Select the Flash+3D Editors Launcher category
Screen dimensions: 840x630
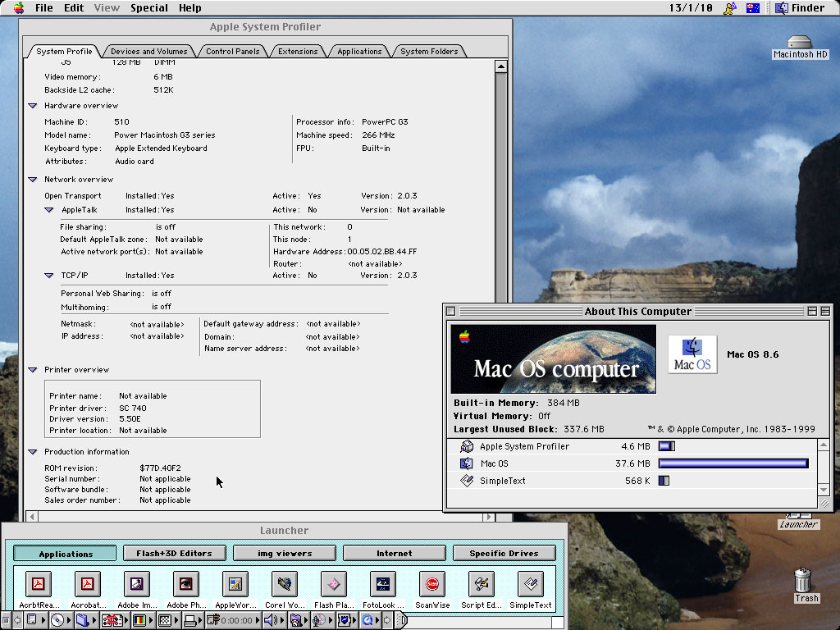174,554
